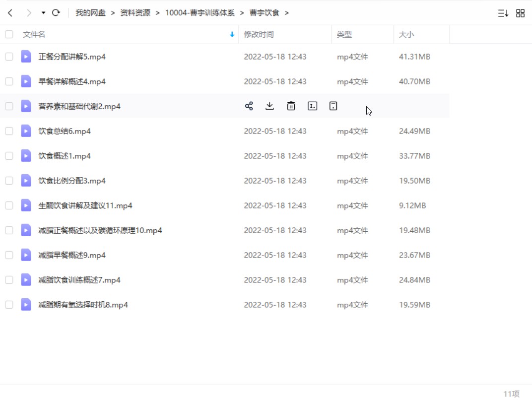This screenshot has height=400, width=532.
Task: Click video icon of 生酮饮食讲解及建议11.mp4
Action: [26, 205]
